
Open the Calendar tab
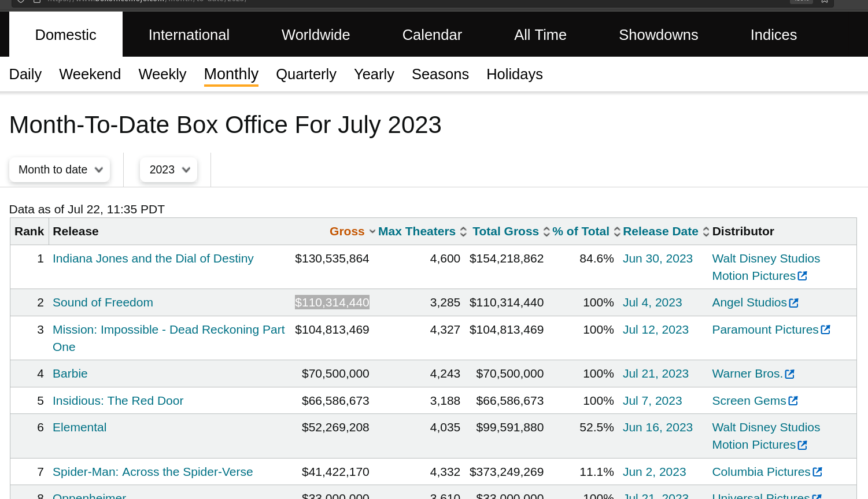coord(432,35)
